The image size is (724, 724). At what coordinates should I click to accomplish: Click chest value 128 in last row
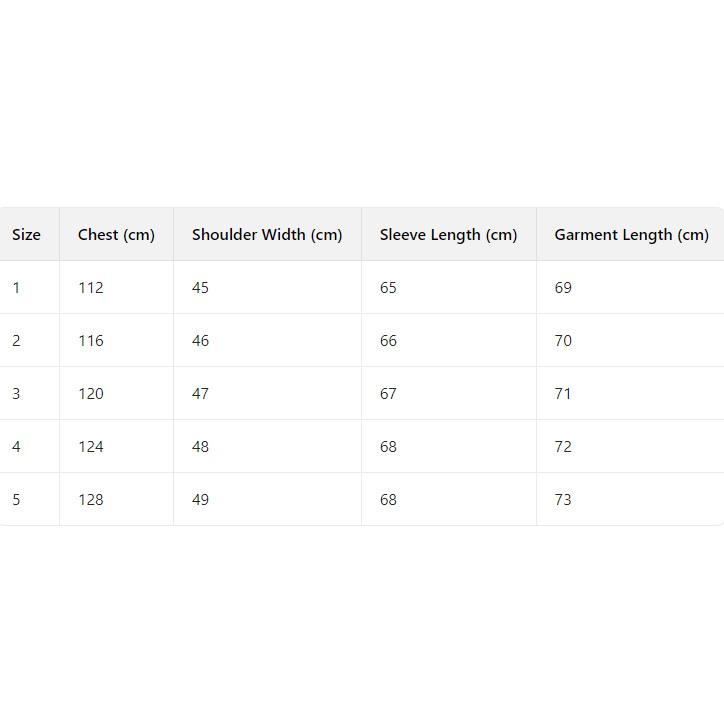pyautogui.click(x=91, y=500)
